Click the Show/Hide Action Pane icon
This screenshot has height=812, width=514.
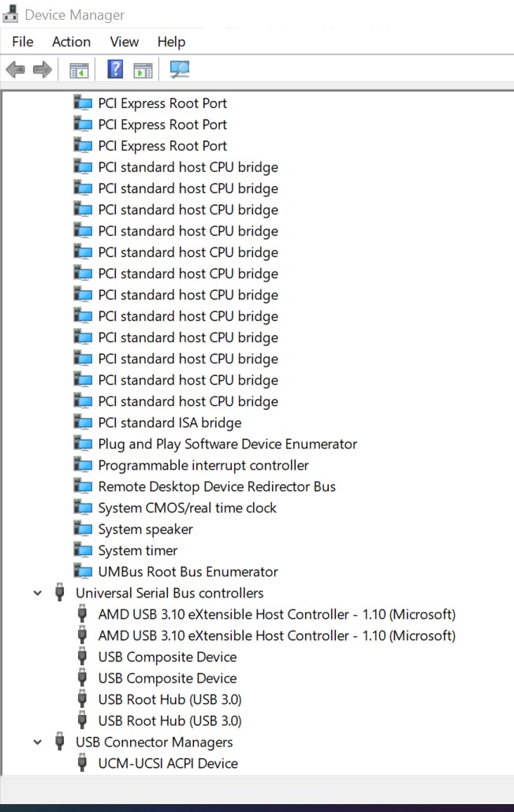pos(143,70)
